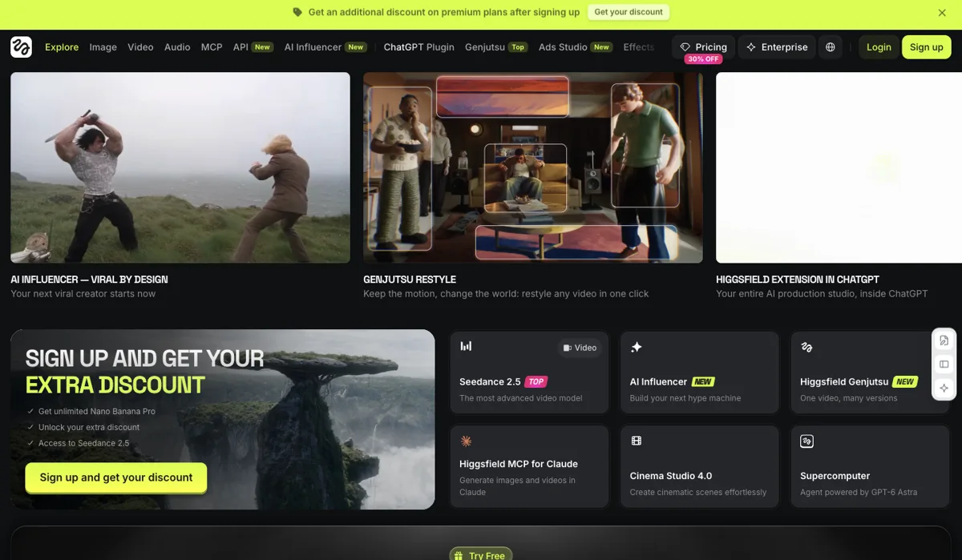Open the Pricing page

pos(703,47)
